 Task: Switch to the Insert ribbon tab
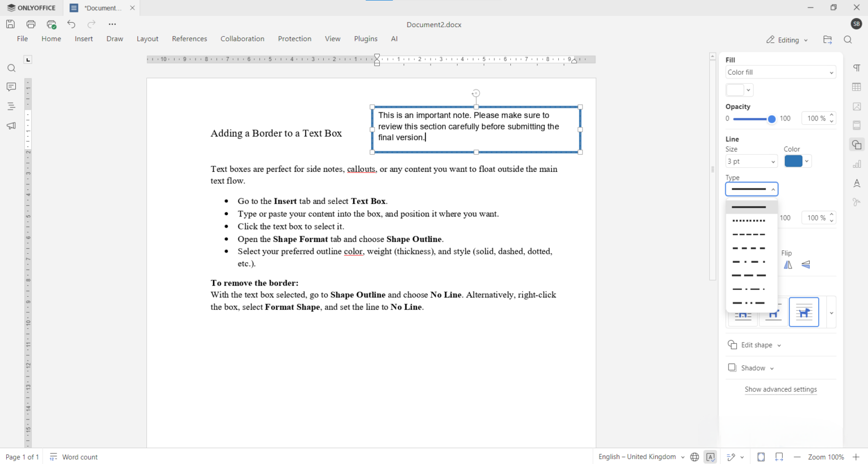(x=84, y=38)
